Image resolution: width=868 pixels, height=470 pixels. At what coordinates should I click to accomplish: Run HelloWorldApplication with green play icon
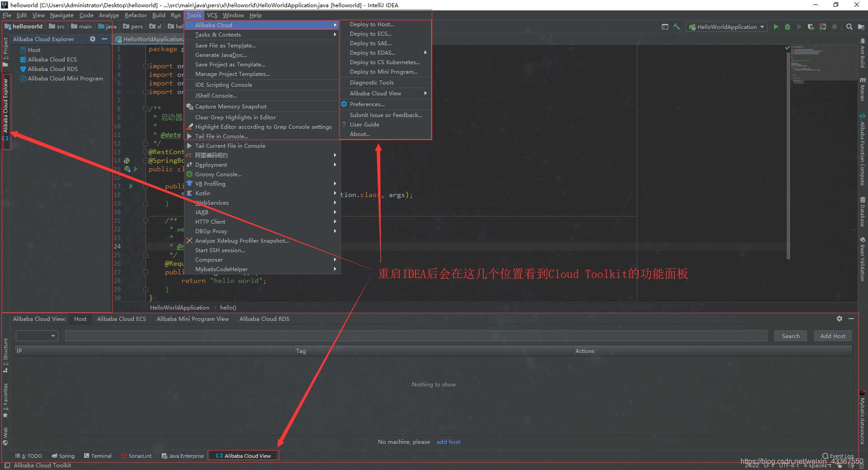click(x=776, y=27)
